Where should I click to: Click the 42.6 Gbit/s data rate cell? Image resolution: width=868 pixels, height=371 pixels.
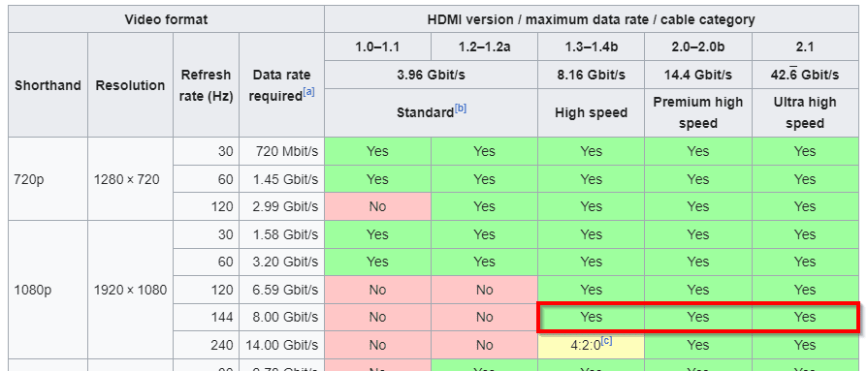click(x=805, y=75)
